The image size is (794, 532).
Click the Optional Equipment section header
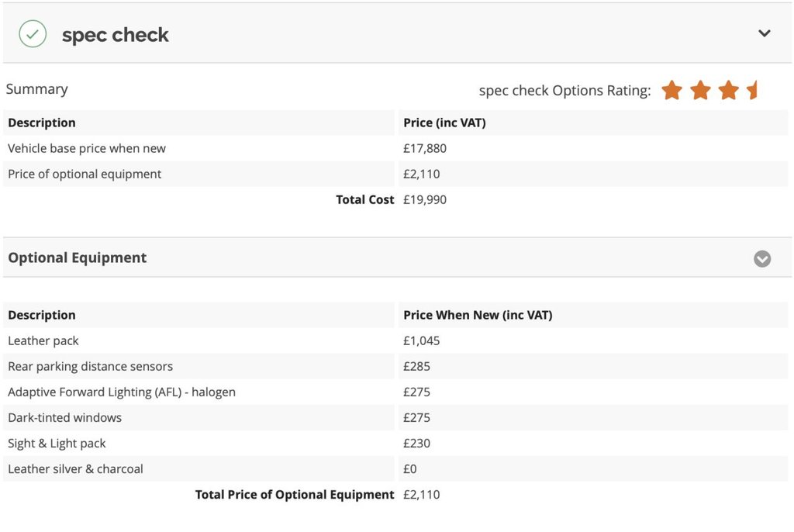pos(78,257)
